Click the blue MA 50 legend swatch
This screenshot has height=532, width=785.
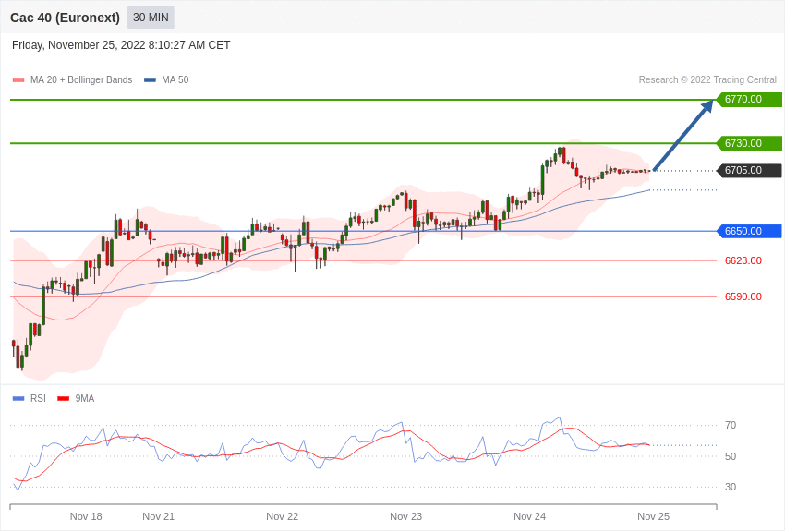150,80
